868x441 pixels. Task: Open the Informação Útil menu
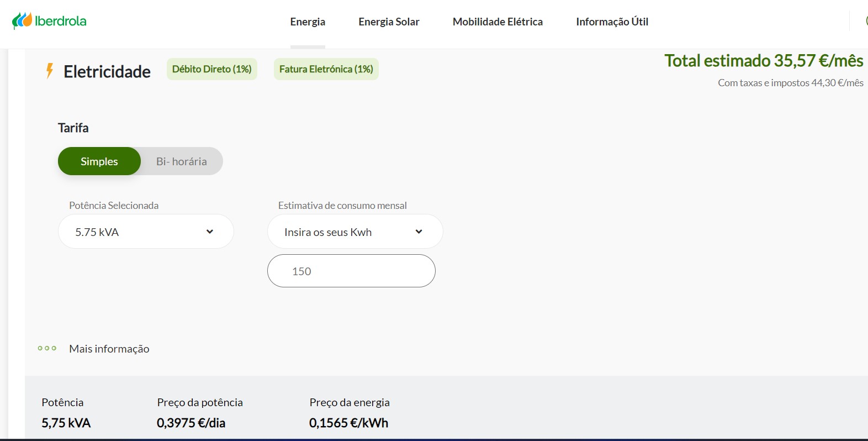click(x=612, y=22)
